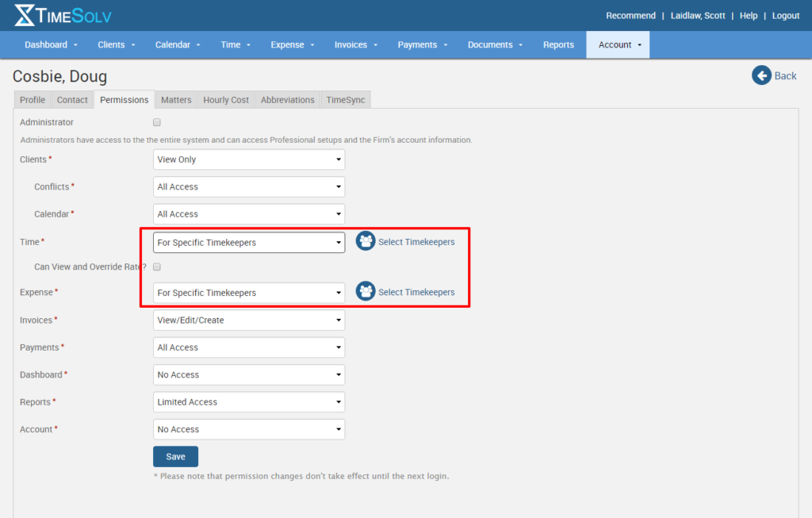812x518 pixels.
Task: Switch to the TimeSync tab
Action: tap(346, 99)
